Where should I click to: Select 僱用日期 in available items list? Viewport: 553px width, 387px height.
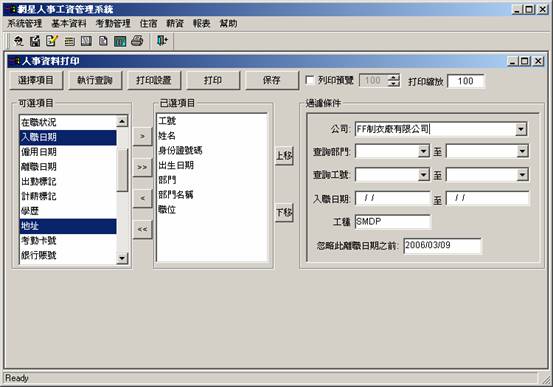click(x=68, y=152)
